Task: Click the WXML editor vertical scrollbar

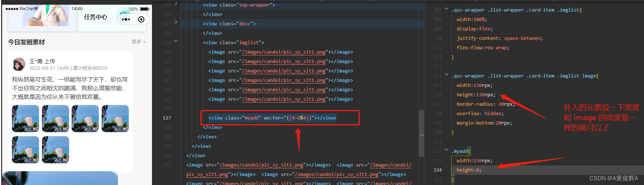Action: [x=421, y=133]
